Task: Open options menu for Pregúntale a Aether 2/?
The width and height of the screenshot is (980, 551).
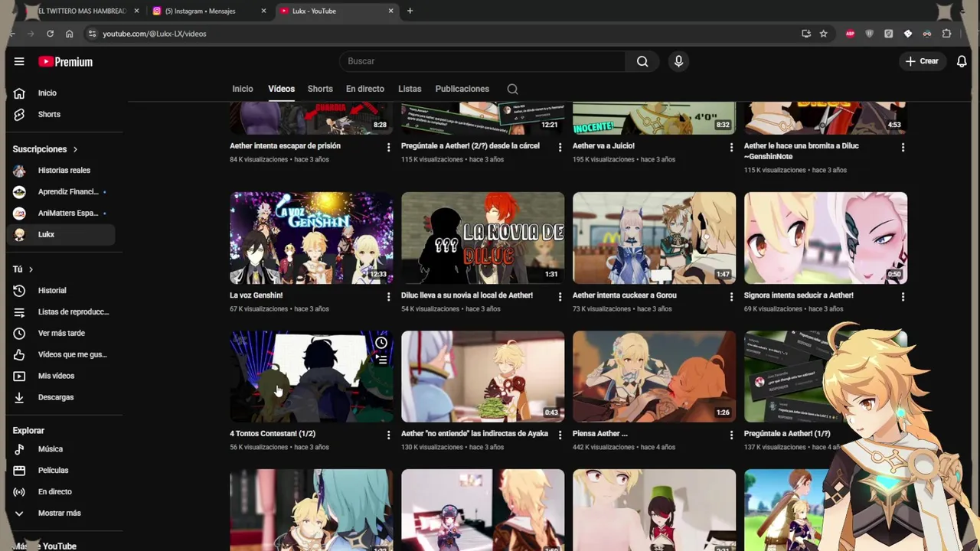Action: point(560,147)
